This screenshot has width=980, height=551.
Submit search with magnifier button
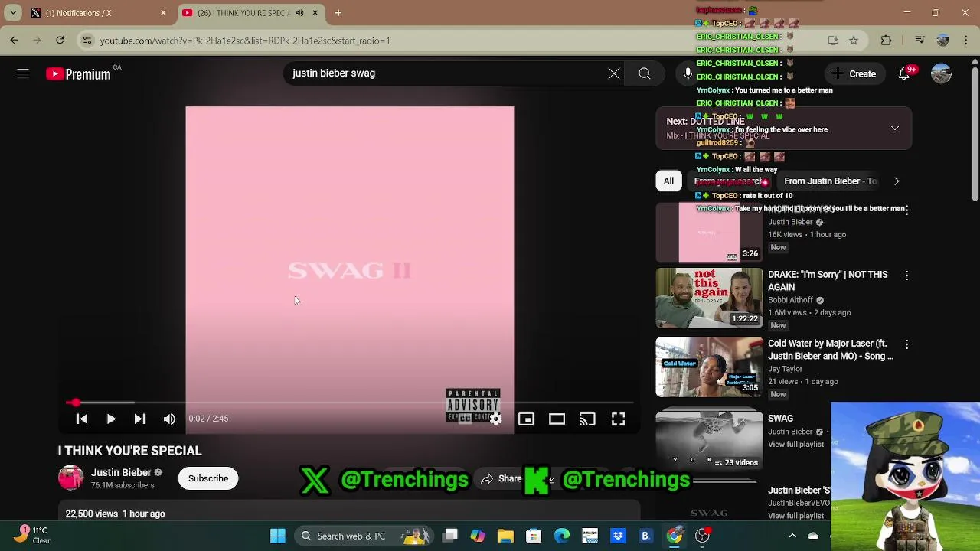[x=645, y=73]
